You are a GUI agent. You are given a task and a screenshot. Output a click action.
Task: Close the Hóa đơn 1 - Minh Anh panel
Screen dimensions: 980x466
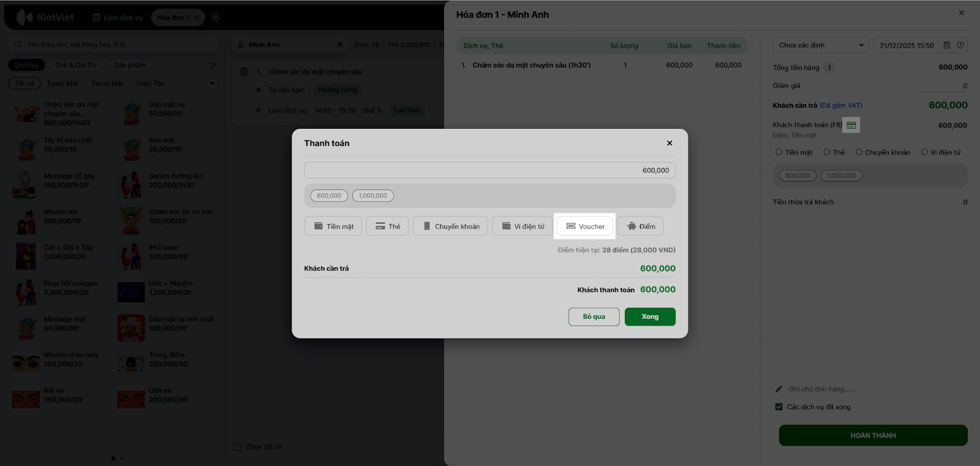coord(962,13)
